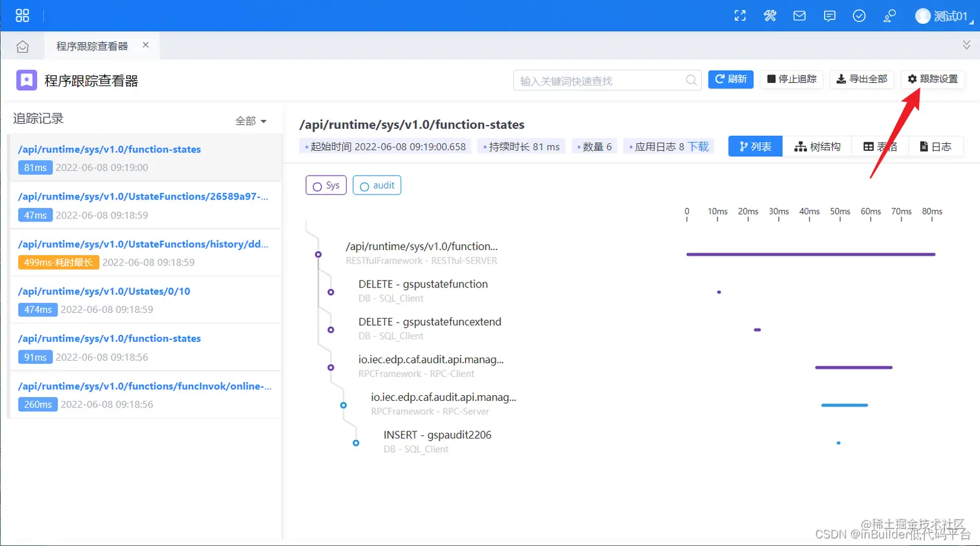Screen dimensions: 980x546
Task: Click the gspaudit2206 blue timeline dot
Action: [839, 443]
